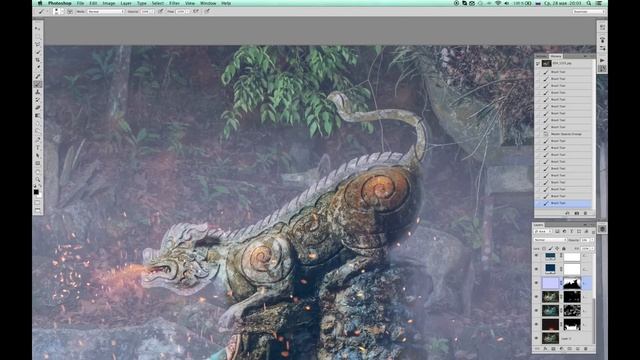Hide the dark red thumbnail layer
Image resolution: width=640 pixels, height=360 pixels.
pyautogui.click(x=537, y=324)
